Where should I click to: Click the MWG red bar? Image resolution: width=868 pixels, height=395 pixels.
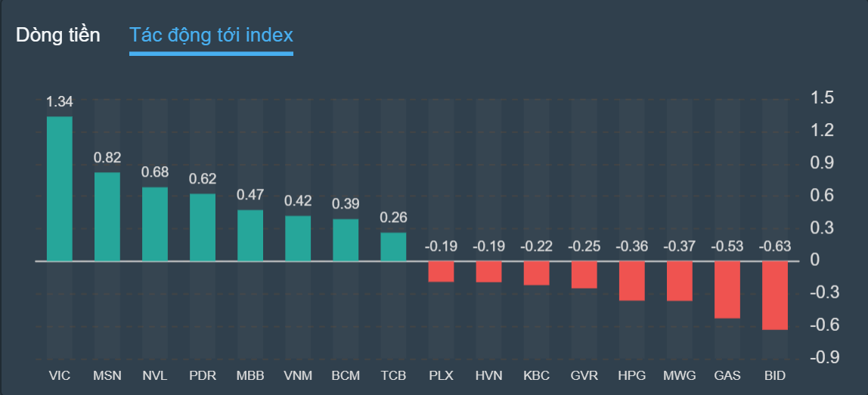tap(679, 281)
